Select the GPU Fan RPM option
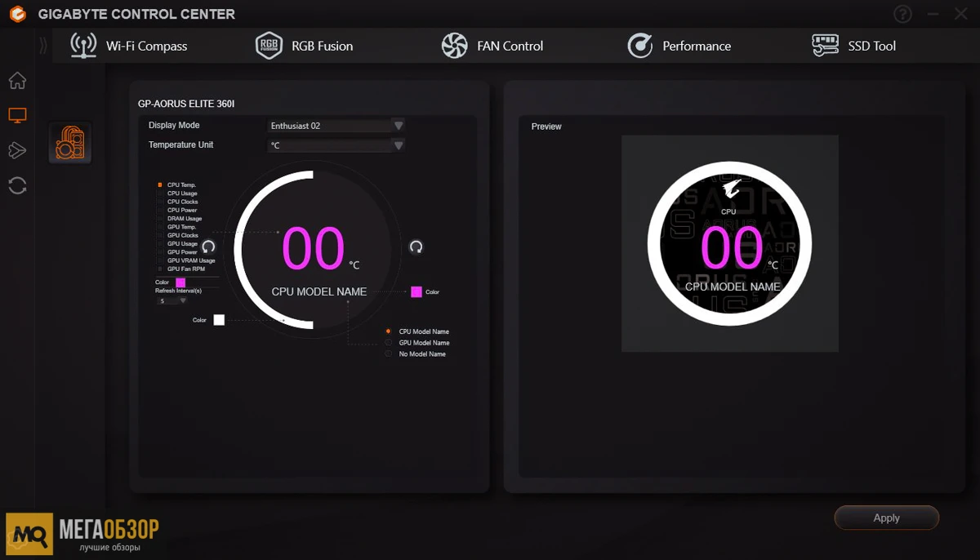Viewport: 980px width, 560px height. click(x=181, y=269)
